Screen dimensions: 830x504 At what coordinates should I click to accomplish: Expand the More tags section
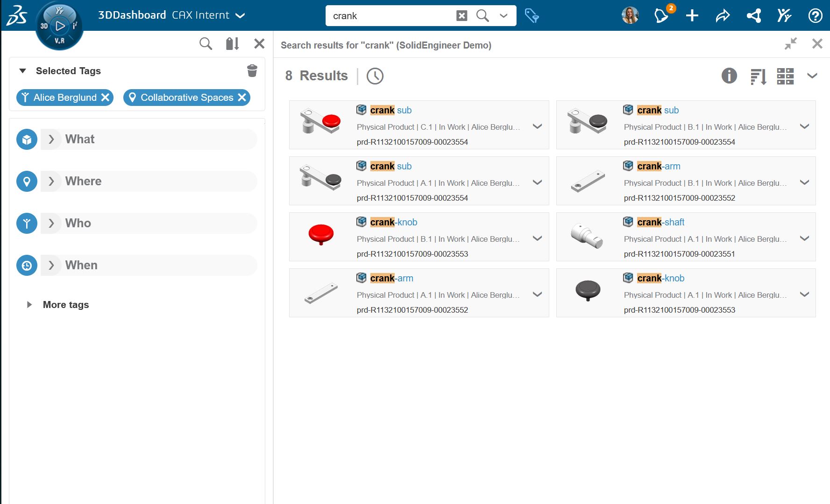click(29, 305)
